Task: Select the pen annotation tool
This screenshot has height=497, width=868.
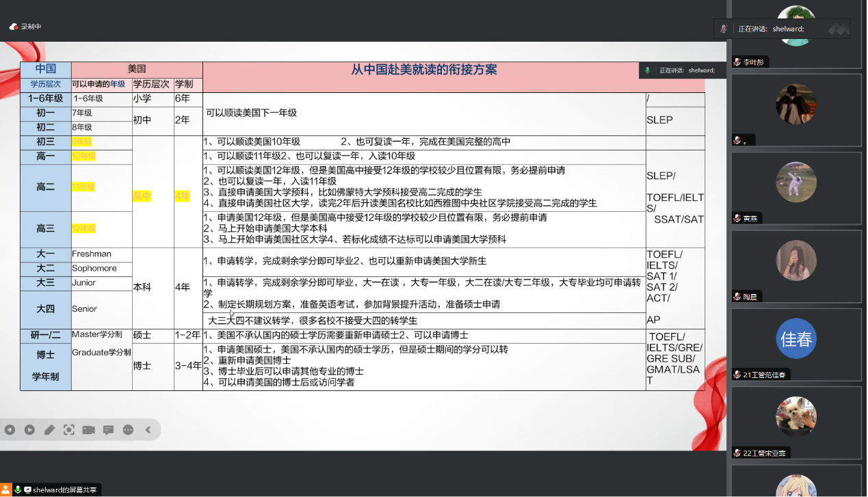Action: (x=49, y=430)
